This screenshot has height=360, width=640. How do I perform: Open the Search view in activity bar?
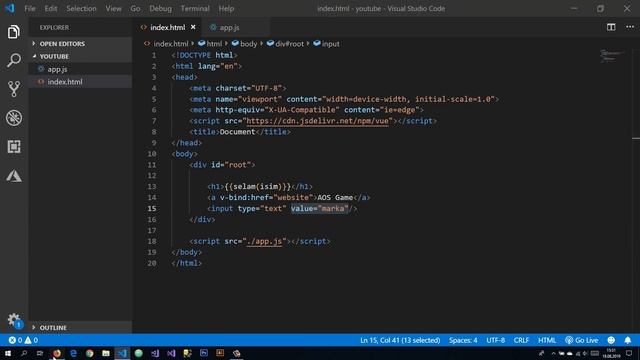(13, 60)
